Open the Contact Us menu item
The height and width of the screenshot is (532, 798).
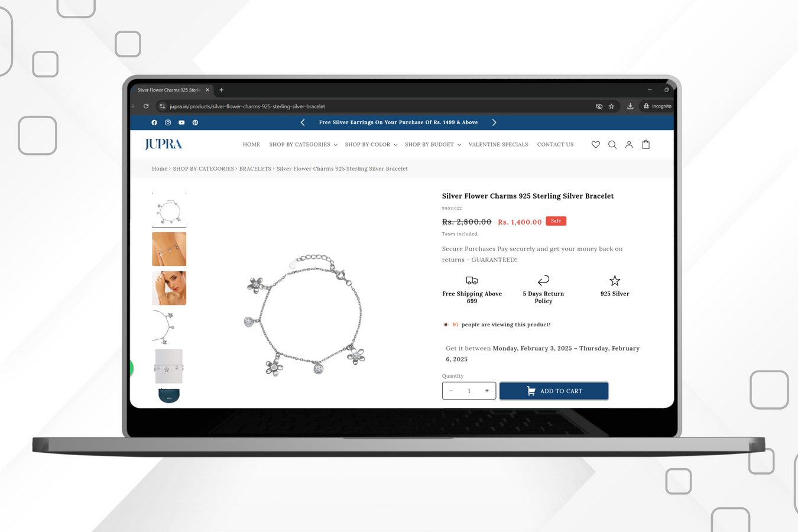555,145
